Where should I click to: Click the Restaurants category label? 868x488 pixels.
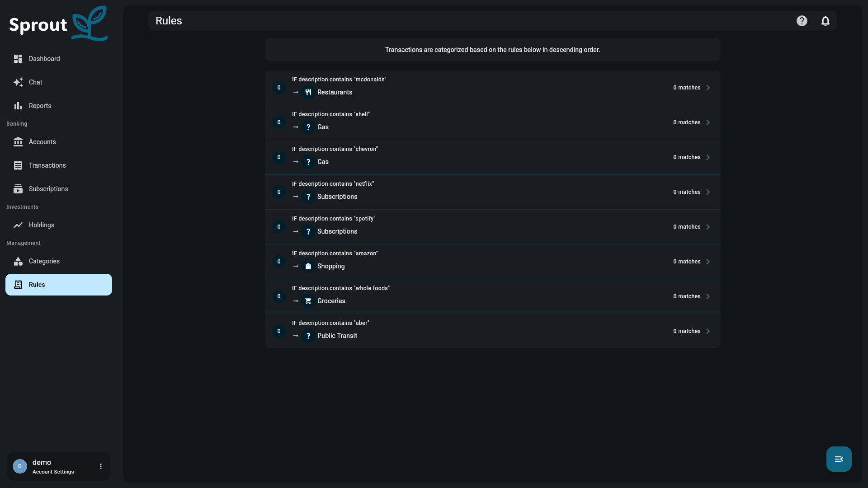[x=335, y=92]
